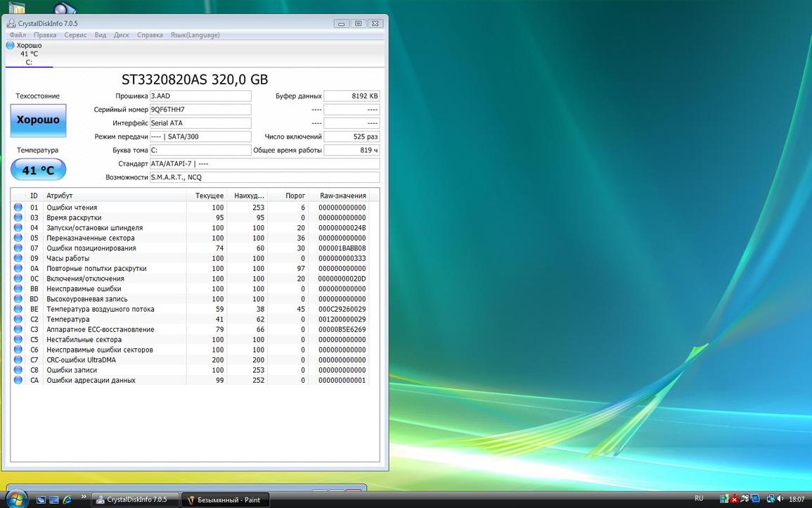This screenshot has height=508, width=812.
Task: Open the Язык(Language) menu
Action: click(x=195, y=35)
